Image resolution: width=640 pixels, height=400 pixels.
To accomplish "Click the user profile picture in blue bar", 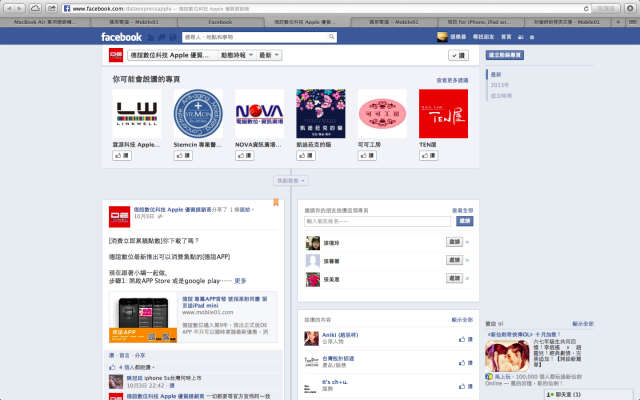I will click(442, 37).
